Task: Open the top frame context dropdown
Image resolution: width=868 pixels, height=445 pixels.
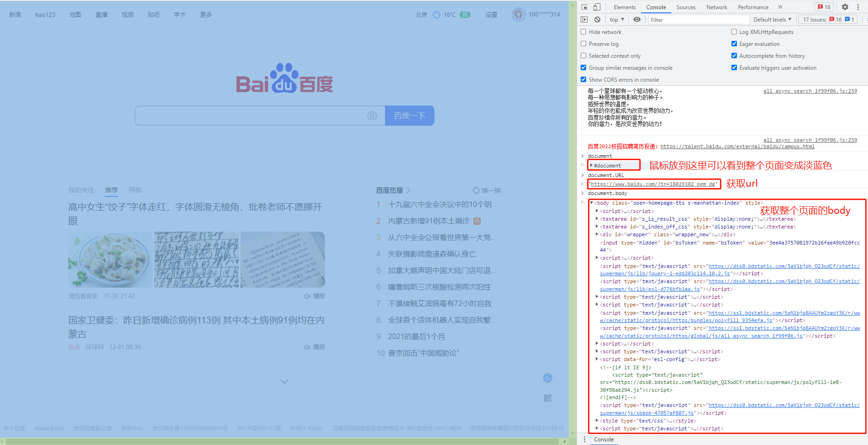Action: click(616, 19)
